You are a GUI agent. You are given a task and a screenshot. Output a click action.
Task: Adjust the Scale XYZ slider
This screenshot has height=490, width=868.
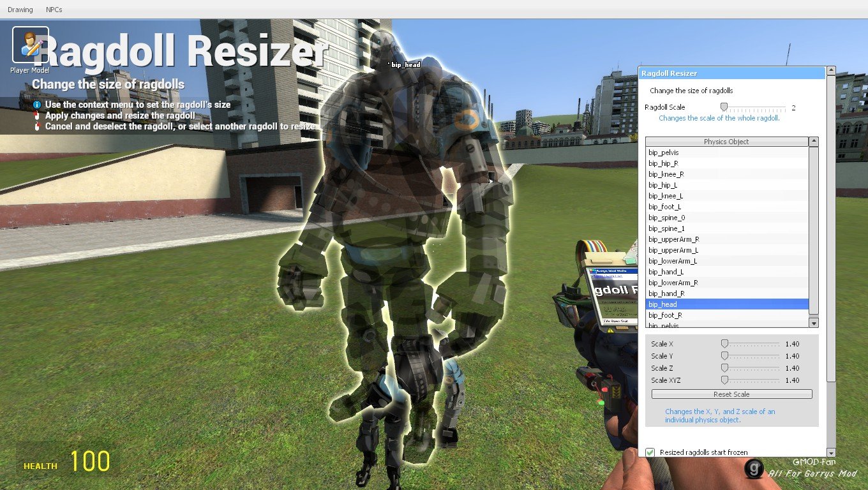[751, 380]
